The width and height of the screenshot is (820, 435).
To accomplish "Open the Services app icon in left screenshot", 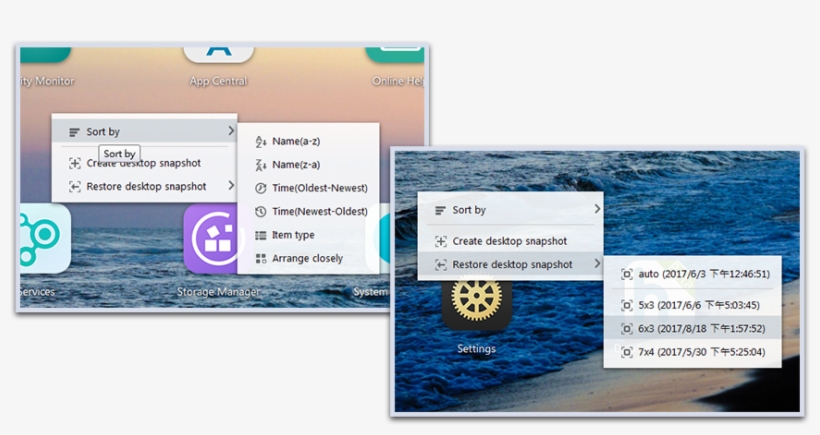I will 45,238.
